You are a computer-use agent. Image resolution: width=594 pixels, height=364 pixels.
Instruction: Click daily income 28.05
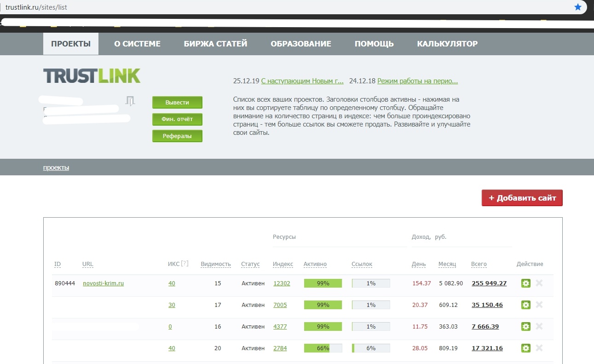[x=420, y=348]
